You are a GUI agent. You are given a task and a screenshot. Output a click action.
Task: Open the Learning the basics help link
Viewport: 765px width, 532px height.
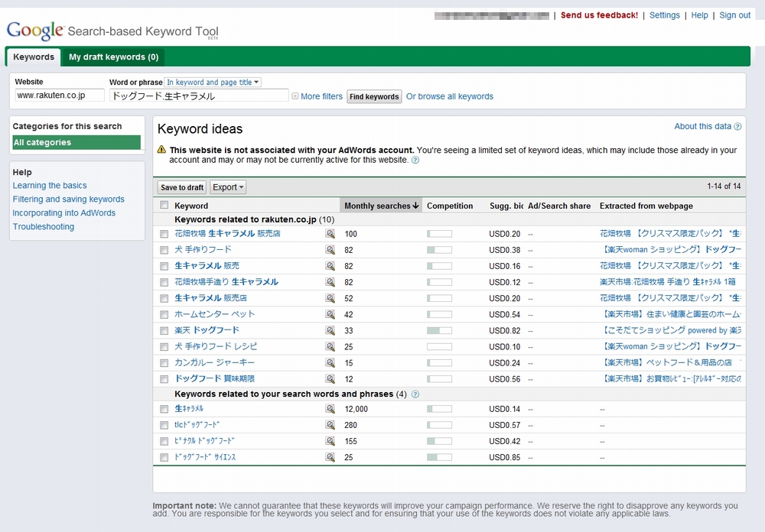pos(50,186)
